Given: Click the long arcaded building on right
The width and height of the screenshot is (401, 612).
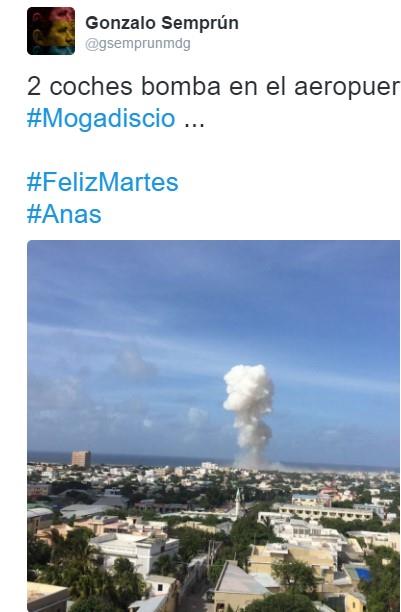Looking at the screenshot, I should coord(326,512).
